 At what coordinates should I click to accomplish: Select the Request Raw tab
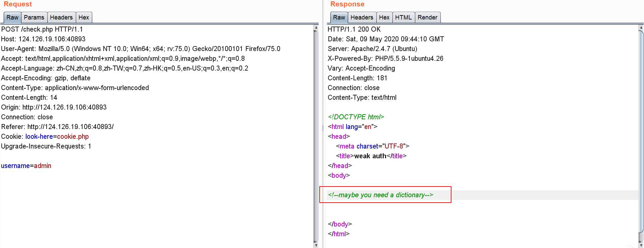click(x=12, y=17)
